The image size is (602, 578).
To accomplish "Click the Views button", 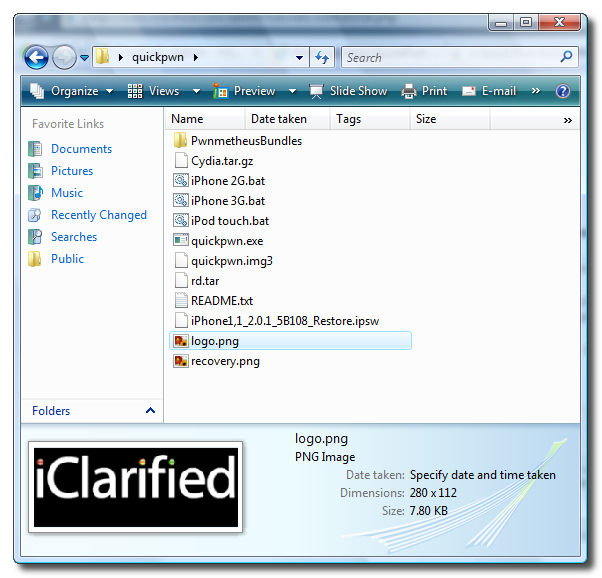I will click(154, 91).
